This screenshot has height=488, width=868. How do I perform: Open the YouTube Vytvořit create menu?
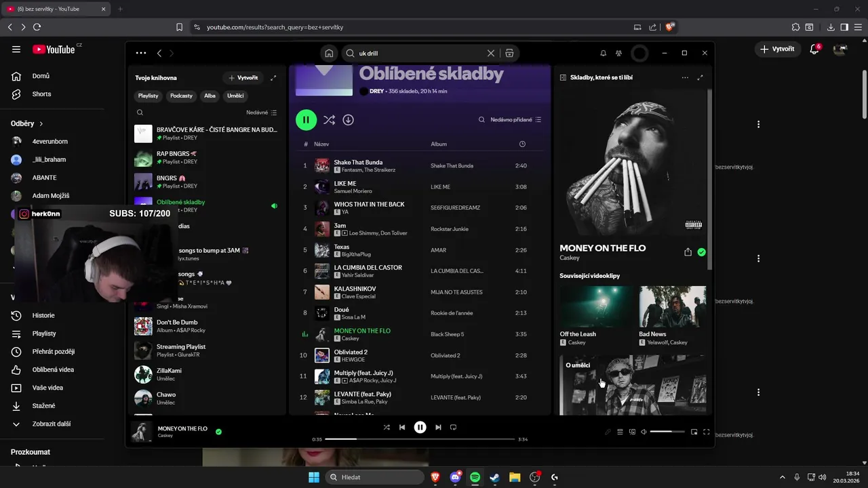point(777,49)
